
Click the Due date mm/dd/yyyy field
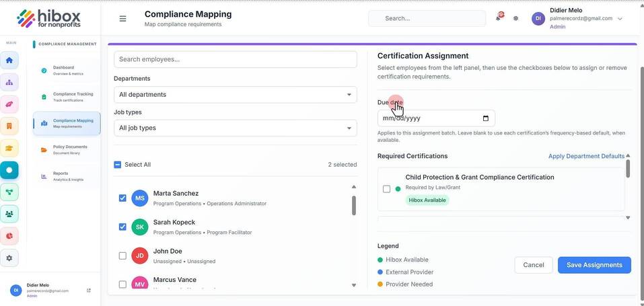click(436, 118)
